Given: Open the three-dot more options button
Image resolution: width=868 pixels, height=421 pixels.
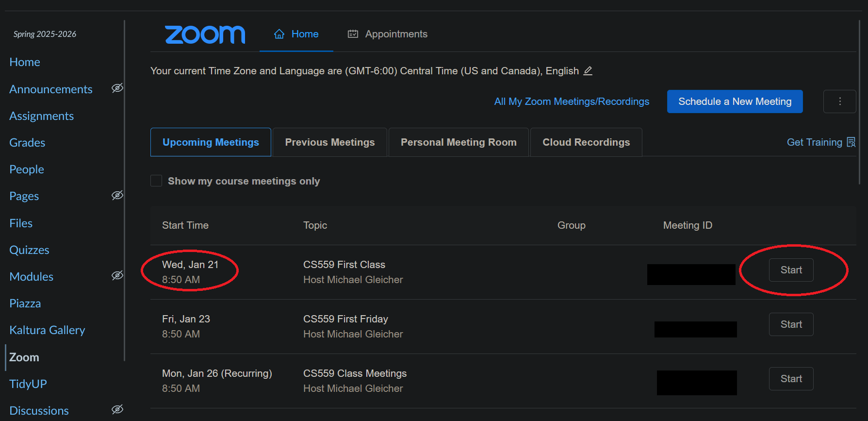Looking at the screenshot, I should pos(840,101).
